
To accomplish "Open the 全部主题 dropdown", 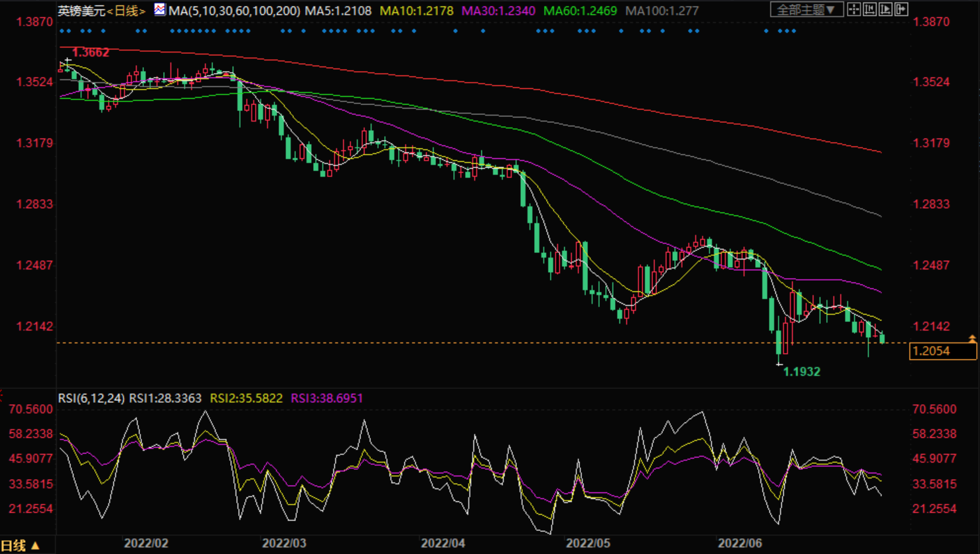I will coord(807,10).
